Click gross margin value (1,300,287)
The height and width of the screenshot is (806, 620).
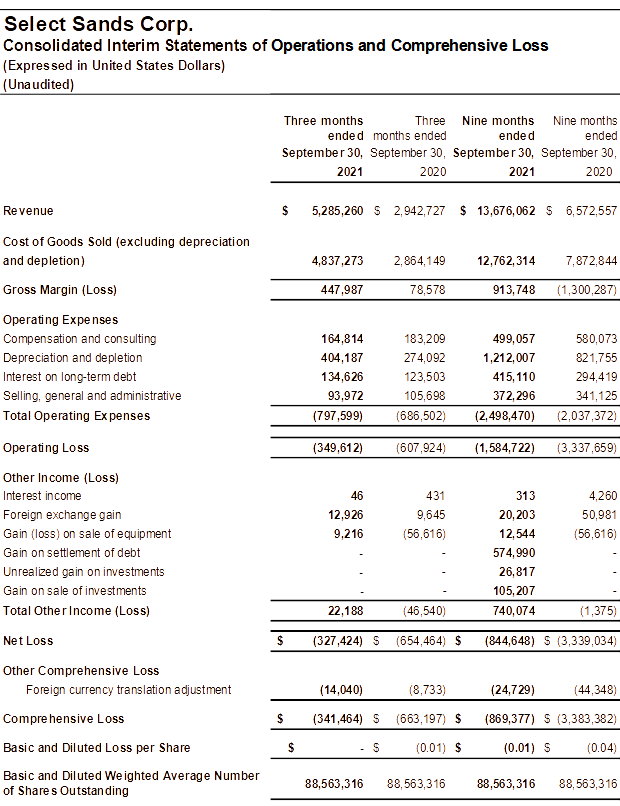[x=587, y=290]
